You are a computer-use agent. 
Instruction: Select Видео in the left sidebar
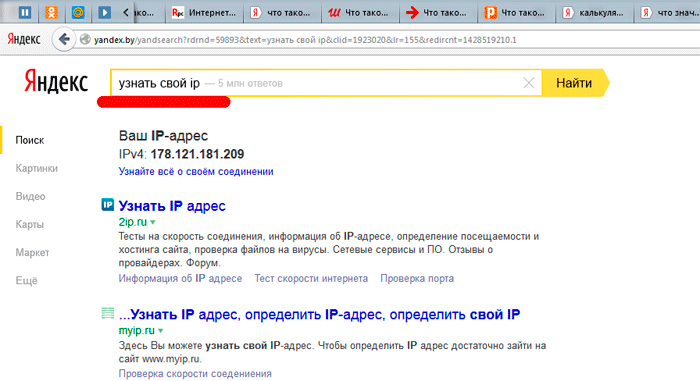point(30,197)
